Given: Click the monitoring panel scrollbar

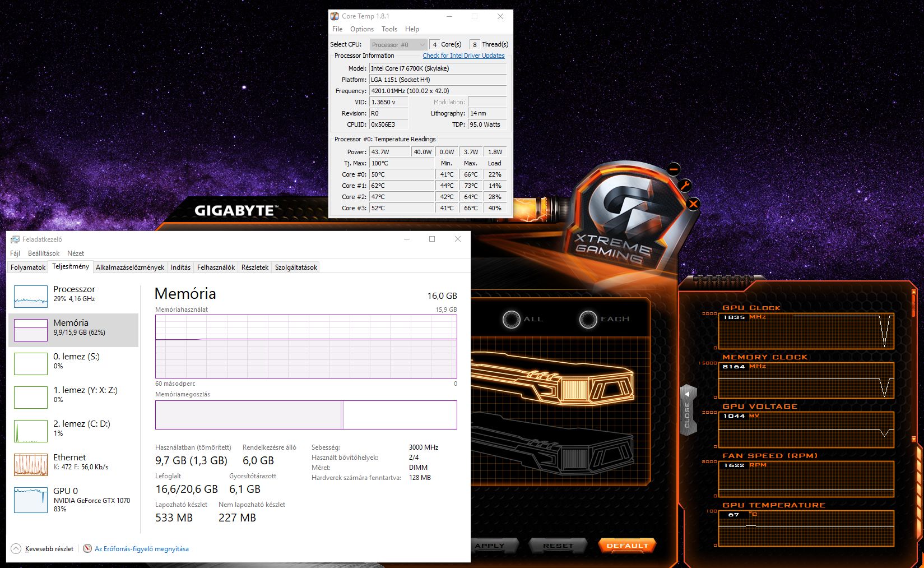Looking at the screenshot, I should click(914, 364).
